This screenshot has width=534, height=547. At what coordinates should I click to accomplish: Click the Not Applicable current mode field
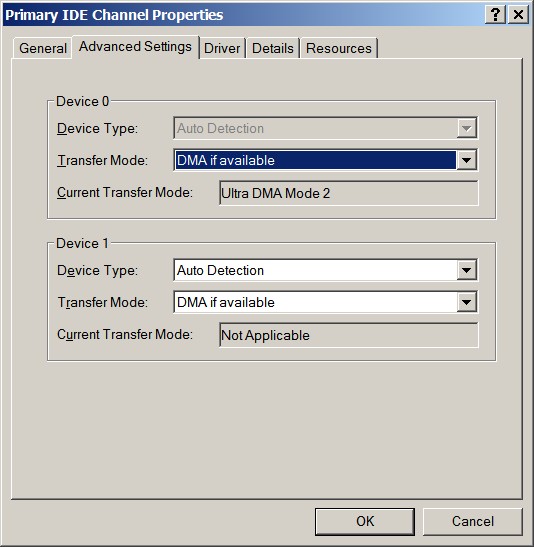(x=349, y=335)
